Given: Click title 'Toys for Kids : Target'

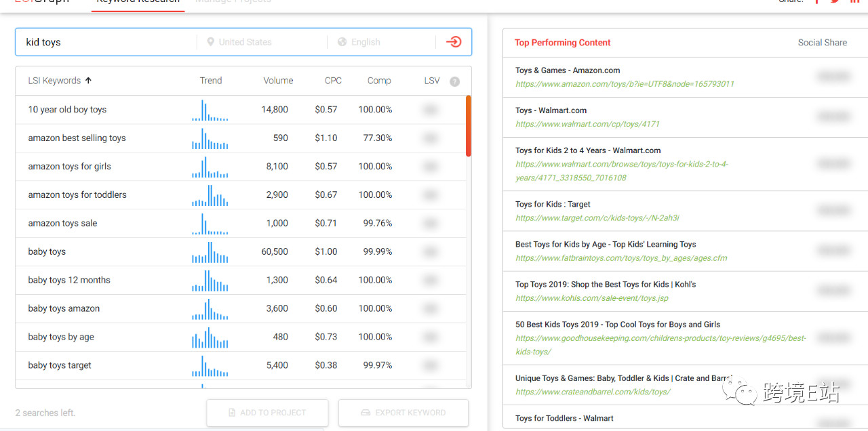Looking at the screenshot, I should tap(553, 204).
